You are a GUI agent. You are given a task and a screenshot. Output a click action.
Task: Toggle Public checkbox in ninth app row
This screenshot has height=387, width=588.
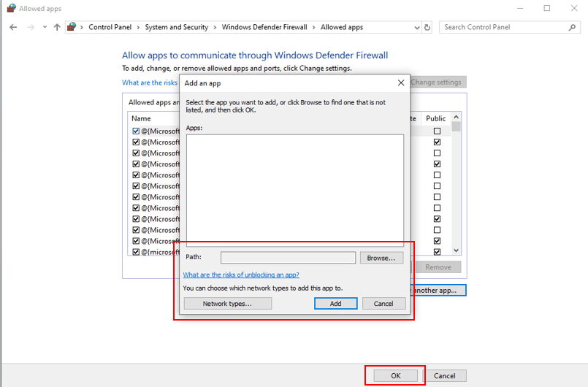click(437, 219)
